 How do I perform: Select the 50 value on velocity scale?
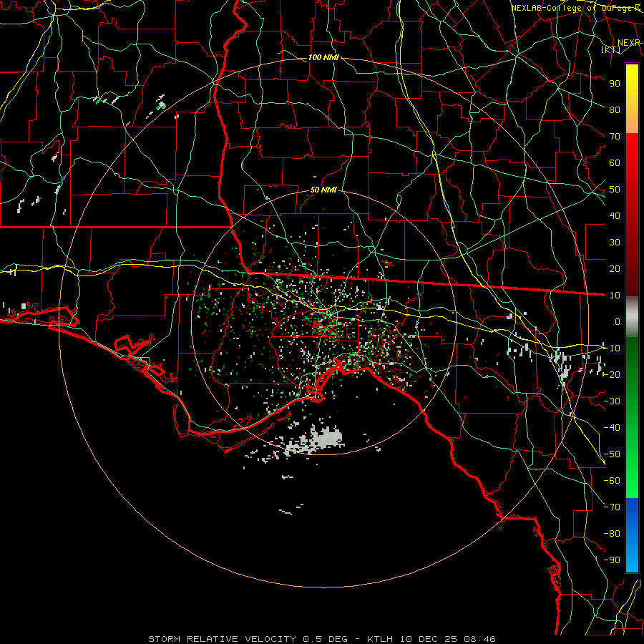click(615, 190)
